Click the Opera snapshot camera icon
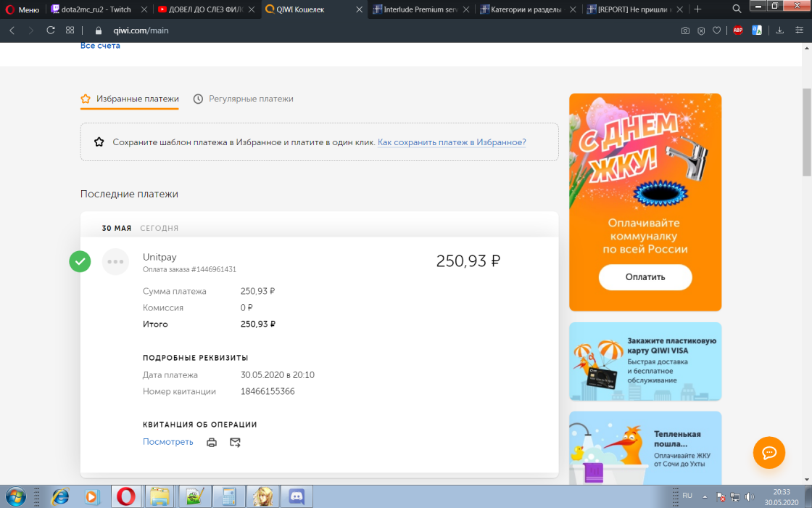 click(x=685, y=30)
